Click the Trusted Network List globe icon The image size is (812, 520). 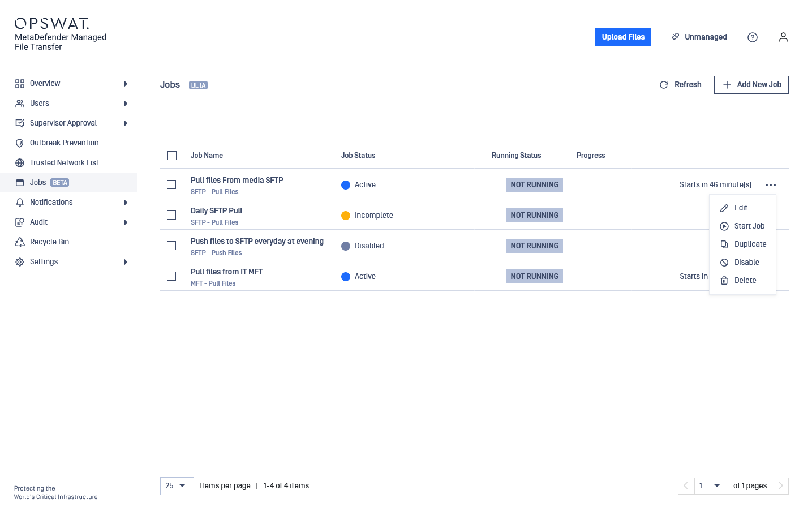point(20,163)
